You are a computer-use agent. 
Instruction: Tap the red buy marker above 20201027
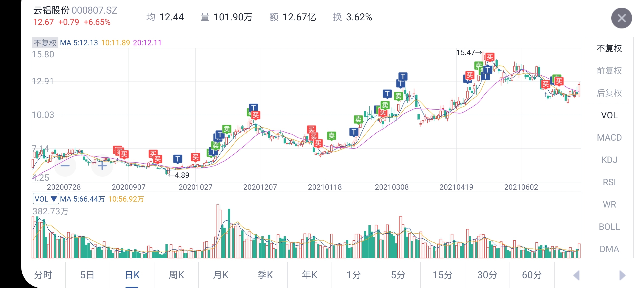(x=195, y=157)
